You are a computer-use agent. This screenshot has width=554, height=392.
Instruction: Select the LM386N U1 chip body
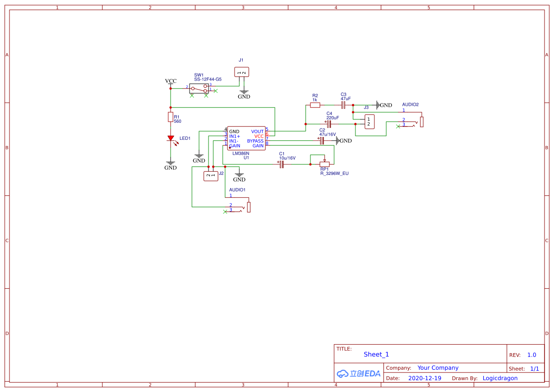[246, 138]
